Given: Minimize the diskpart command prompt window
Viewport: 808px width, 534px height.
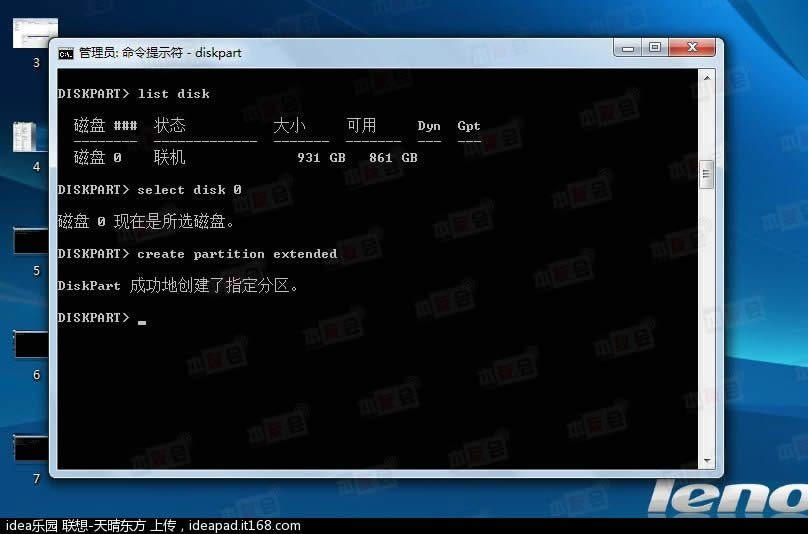Looking at the screenshot, I should [629, 48].
